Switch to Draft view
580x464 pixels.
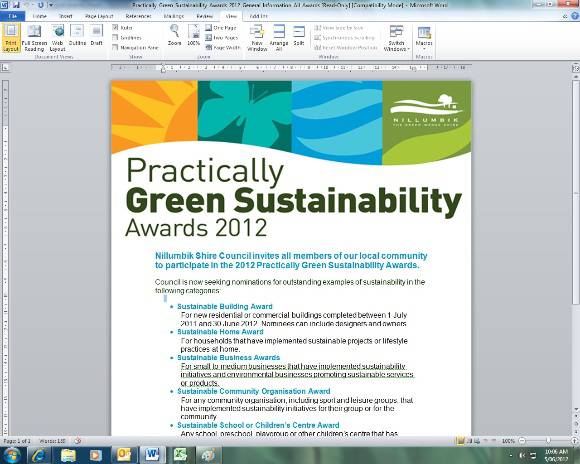(x=97, y=36)
